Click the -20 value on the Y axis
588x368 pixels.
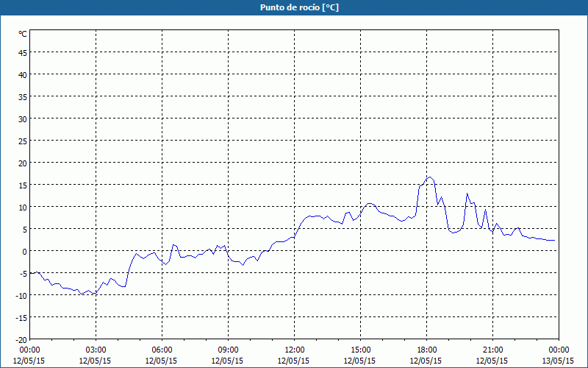coord(21,340)
